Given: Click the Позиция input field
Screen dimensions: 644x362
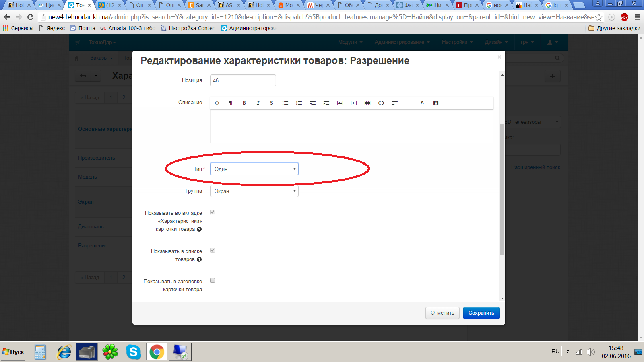Looking at the screenshot, I should (243, 80).
